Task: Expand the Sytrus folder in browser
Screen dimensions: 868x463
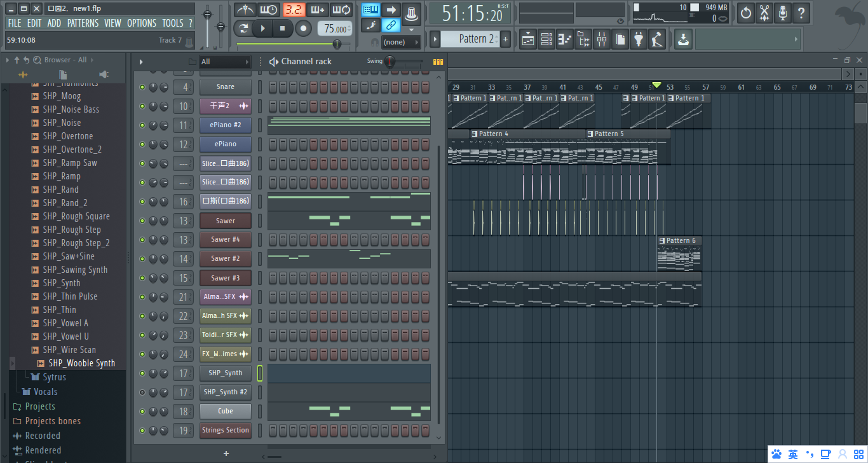Action: 54,377
